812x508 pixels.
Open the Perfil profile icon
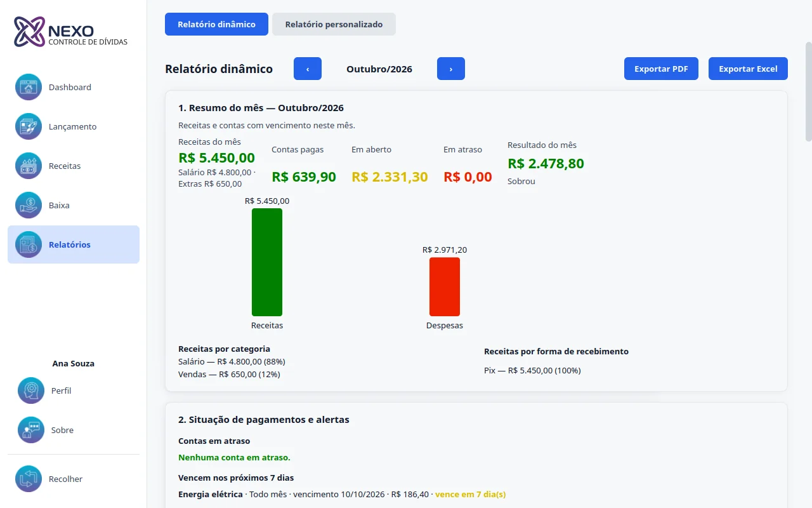[31, 391]
